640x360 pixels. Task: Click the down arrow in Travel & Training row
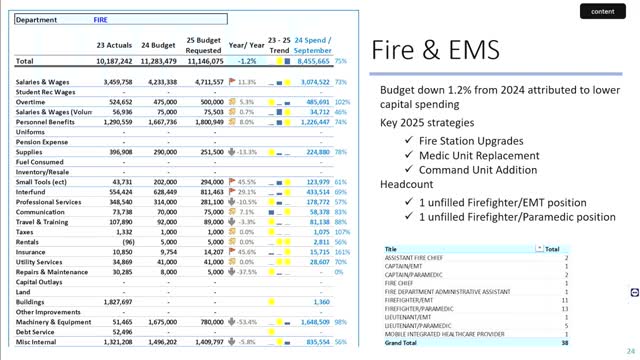232,222
